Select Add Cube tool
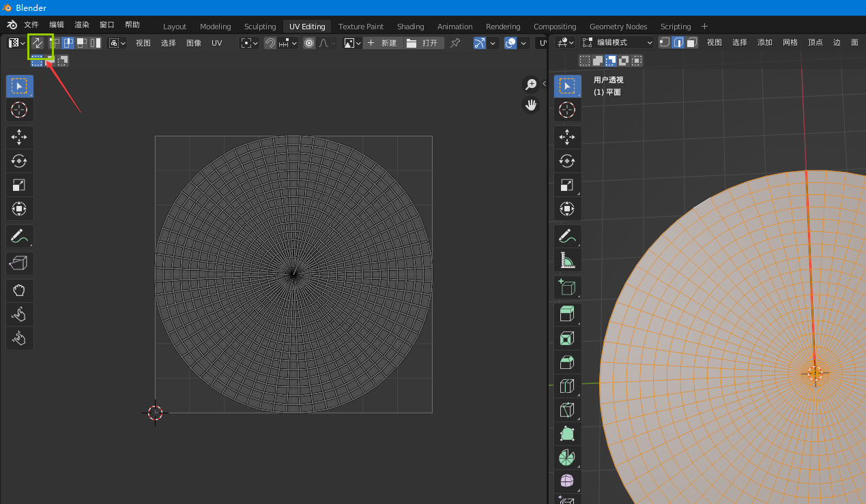Image resolution: width=866 pixels, height=504 pixels. point(567,287)
